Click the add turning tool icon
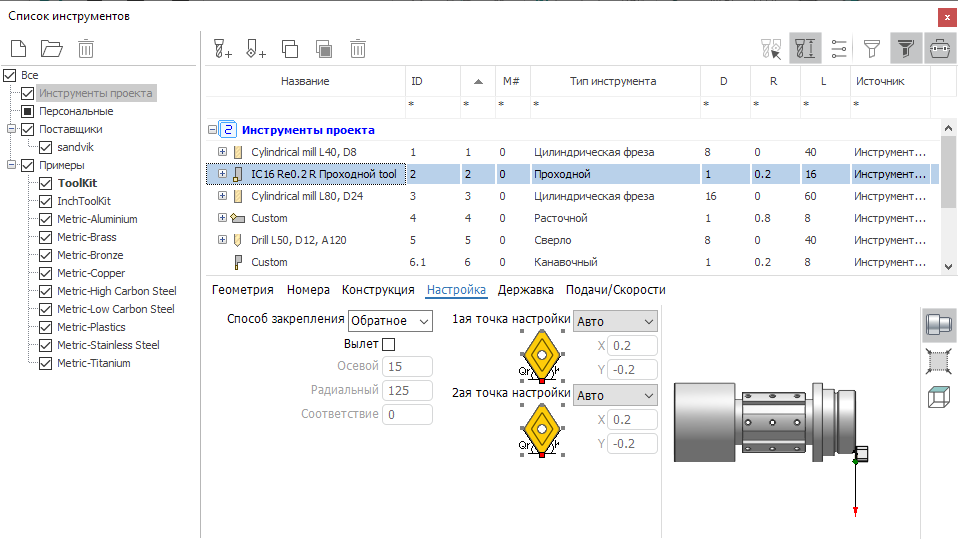958x539 pixels. pyautogui.click(x=256, y=48)
